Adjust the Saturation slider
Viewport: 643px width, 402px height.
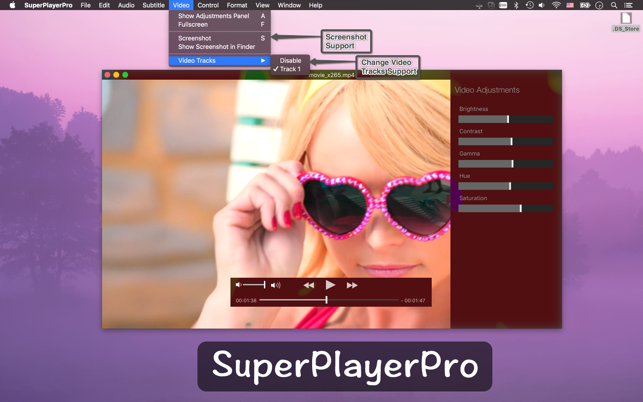tap(506, 208)
